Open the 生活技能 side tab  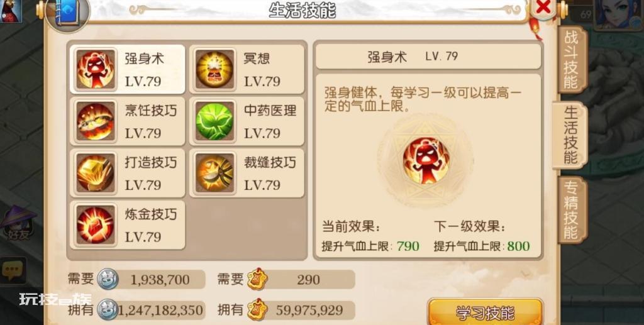pos(570,135)
